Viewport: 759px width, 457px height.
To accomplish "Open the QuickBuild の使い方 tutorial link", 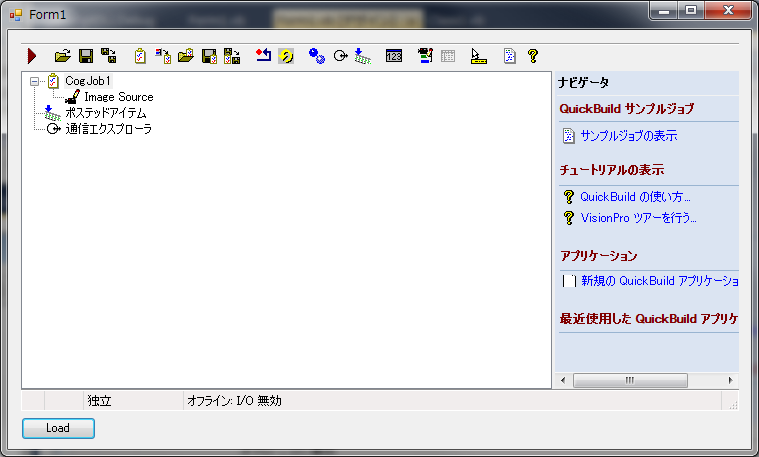I will (x=635, y=197).
